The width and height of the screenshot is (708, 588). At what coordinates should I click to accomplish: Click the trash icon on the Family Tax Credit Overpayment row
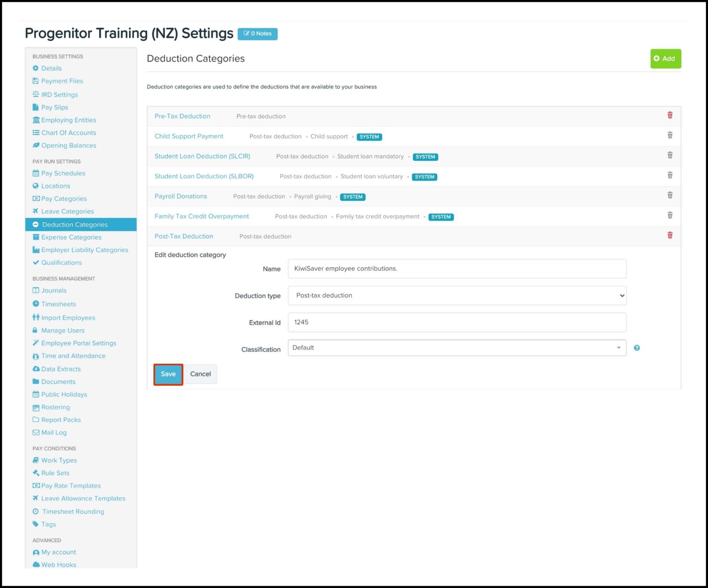tap(670, 215)
